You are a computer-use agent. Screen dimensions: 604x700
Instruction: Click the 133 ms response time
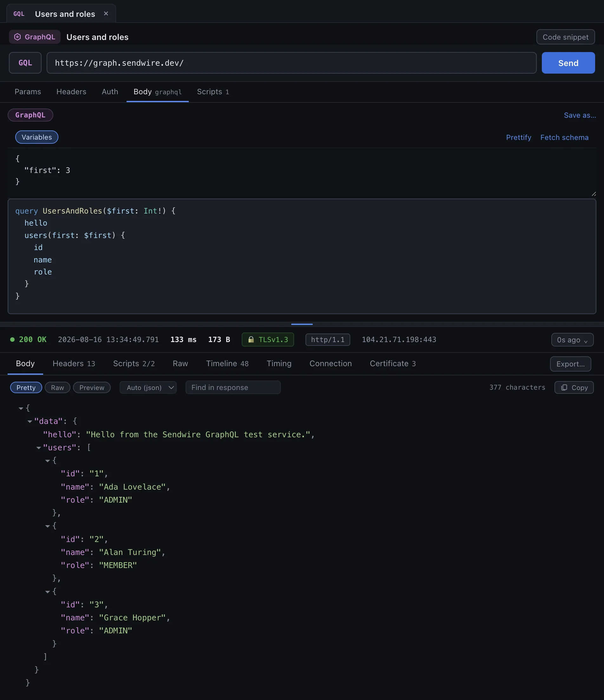point(183,340)
